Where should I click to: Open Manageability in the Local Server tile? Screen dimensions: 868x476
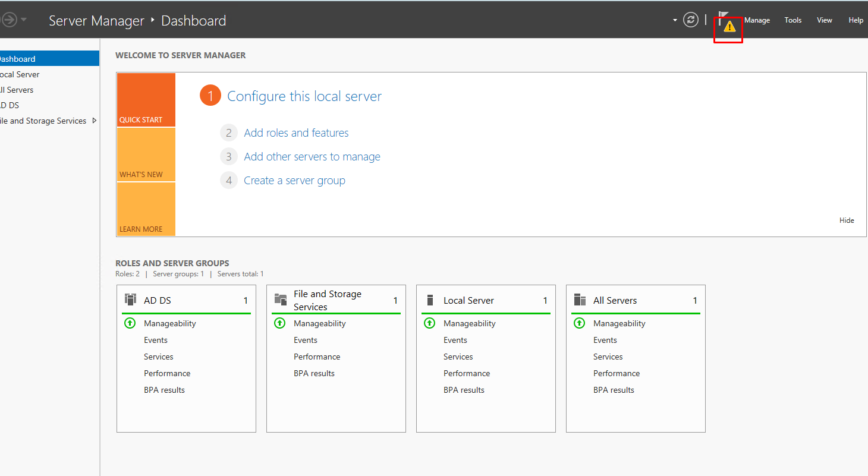(x=470, y=323)
